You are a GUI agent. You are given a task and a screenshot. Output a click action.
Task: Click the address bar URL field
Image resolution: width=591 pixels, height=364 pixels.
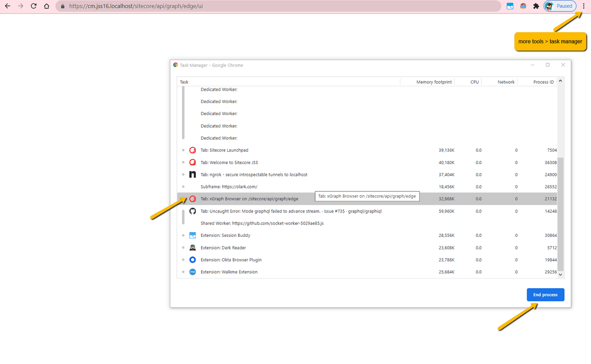278,6
